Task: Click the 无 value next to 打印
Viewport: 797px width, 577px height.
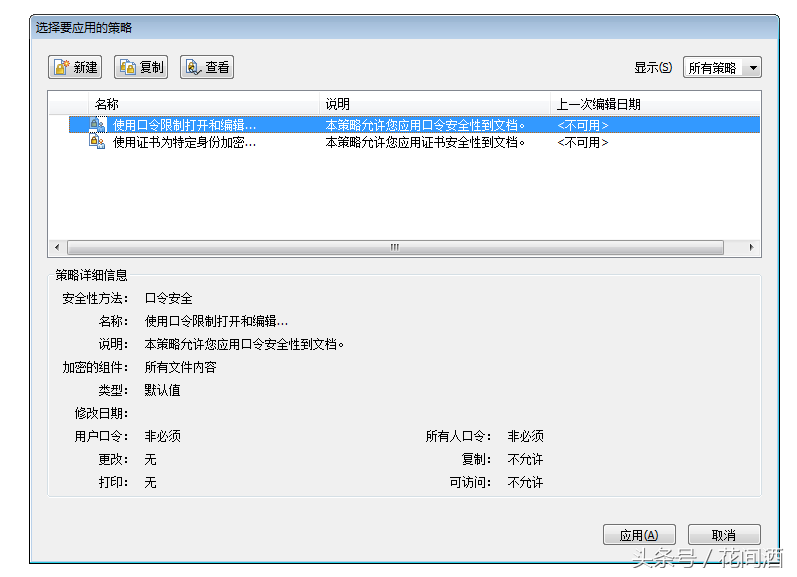Action: [150, 482]
